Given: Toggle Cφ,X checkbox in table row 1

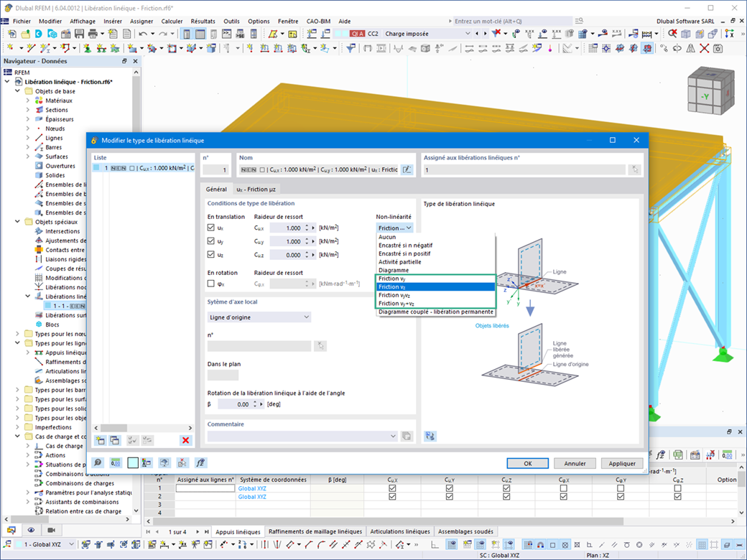Looking at the screenshot, I should coord(564,488).
